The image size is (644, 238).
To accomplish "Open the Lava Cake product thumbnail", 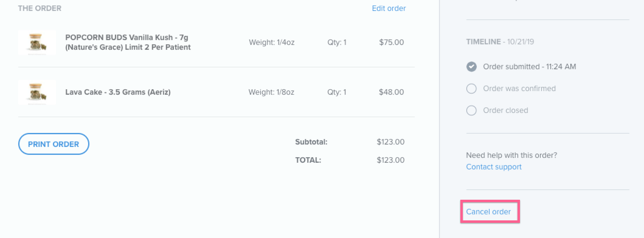I will coord(37,92).
